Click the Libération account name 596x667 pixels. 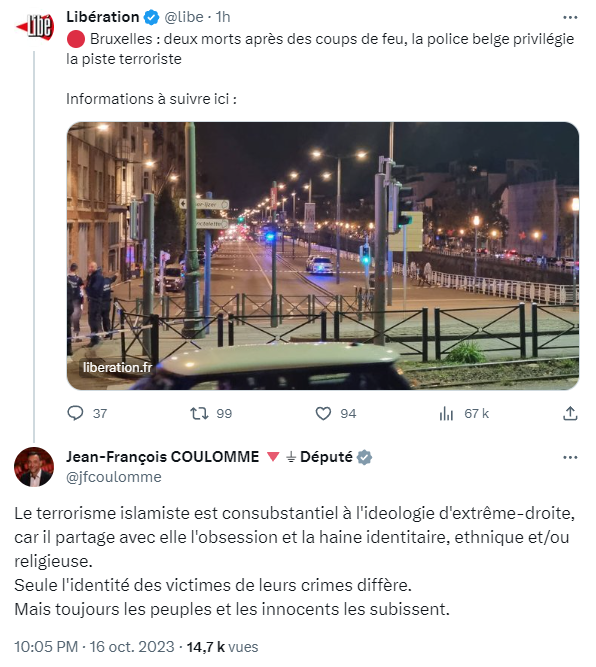pyautogui.click(x=103, y=17)
